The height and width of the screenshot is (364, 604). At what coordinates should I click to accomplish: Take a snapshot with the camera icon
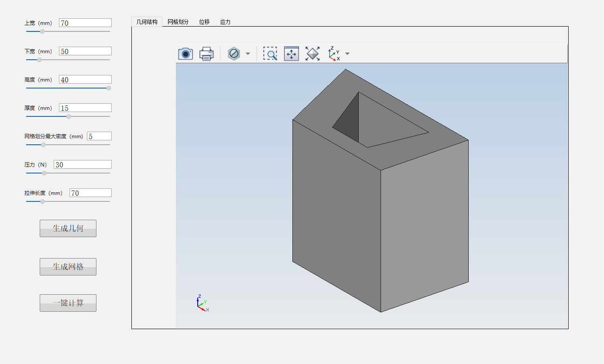coord(185,54)
